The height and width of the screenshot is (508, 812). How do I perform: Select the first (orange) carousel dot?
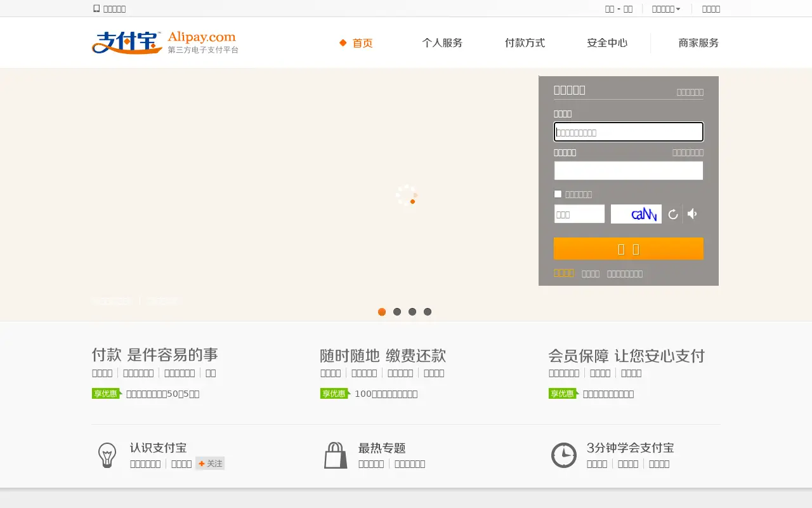pyautogui.click(x=382, y=312)
